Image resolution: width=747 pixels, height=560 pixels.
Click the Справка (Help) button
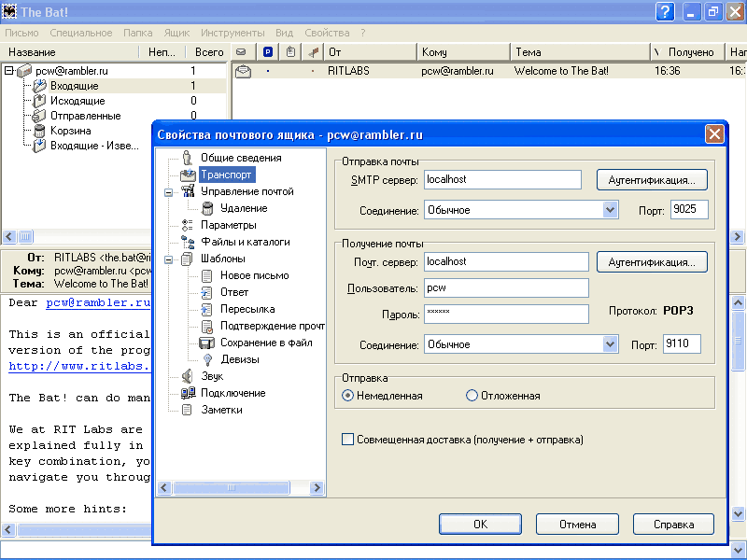(x=673, y=525)
